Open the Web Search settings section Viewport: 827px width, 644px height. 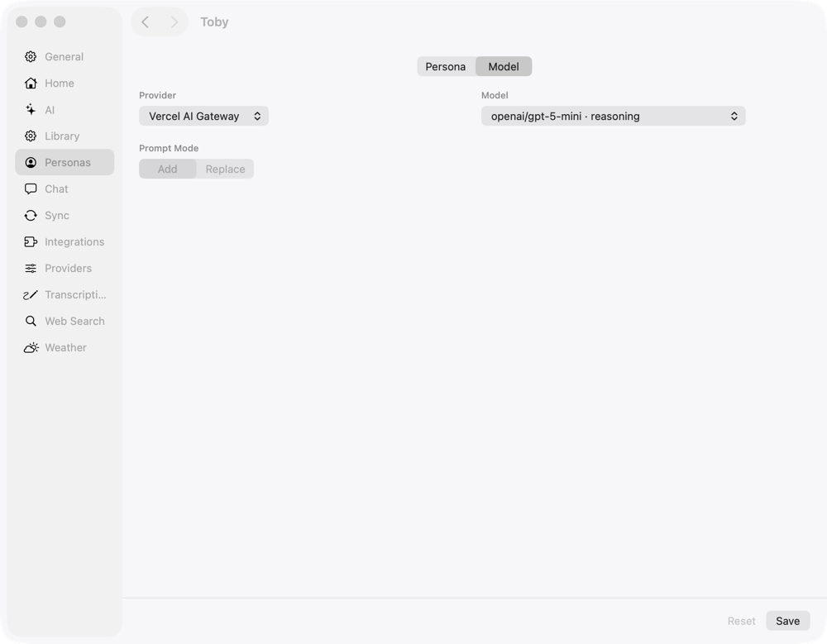point(65,321)
